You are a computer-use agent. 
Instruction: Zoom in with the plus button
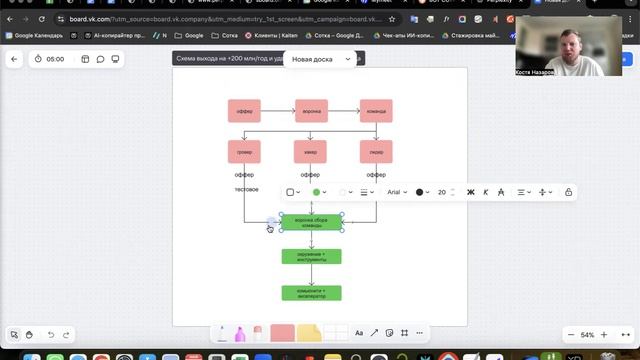click(x=604, y=335)
